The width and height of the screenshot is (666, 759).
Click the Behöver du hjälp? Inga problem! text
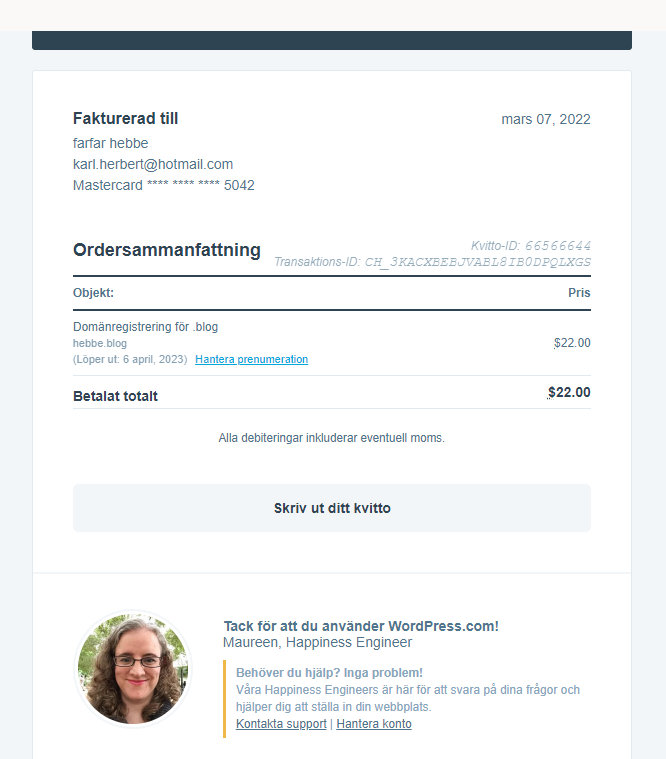329,673
